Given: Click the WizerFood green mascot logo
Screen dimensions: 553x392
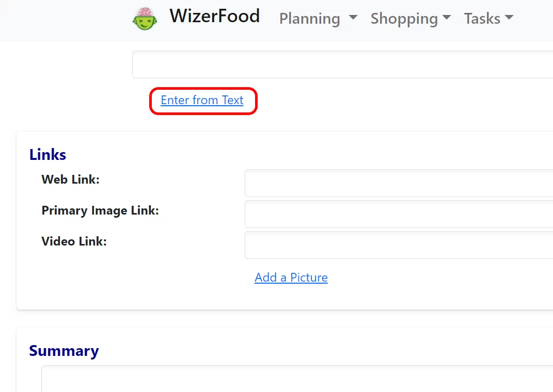Looking at the screenshot, I should [144, 19].
